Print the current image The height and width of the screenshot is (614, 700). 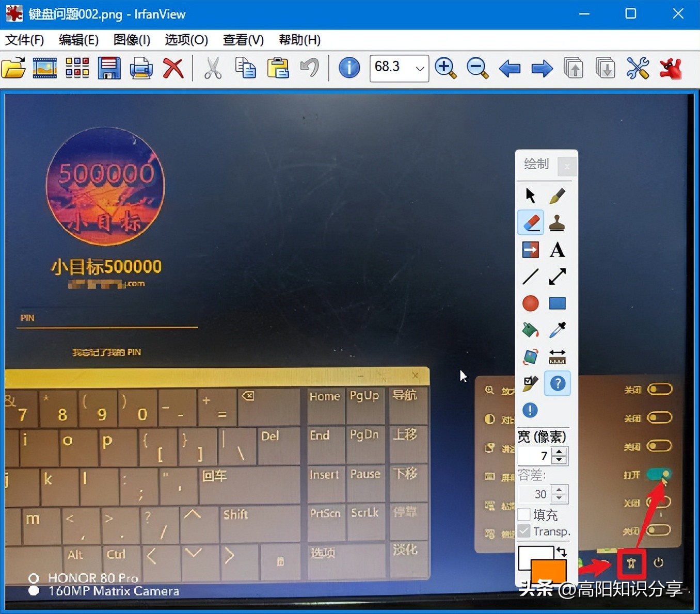click(x=141, y=68)
